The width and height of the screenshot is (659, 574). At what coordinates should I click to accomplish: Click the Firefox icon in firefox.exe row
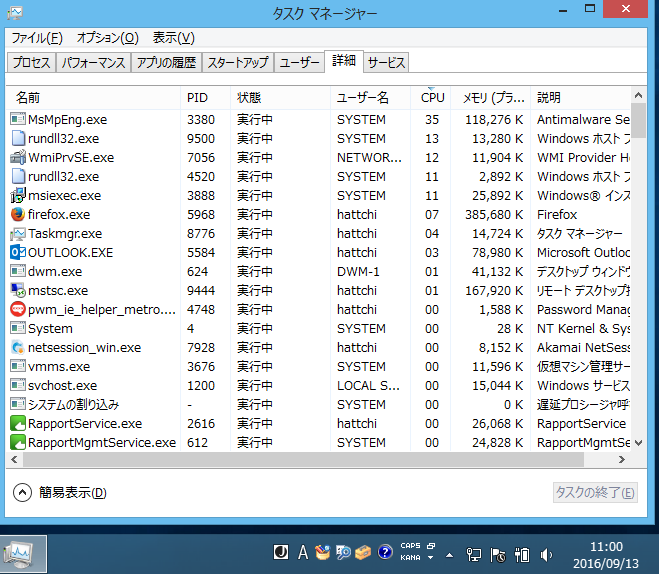pos(18,214)
